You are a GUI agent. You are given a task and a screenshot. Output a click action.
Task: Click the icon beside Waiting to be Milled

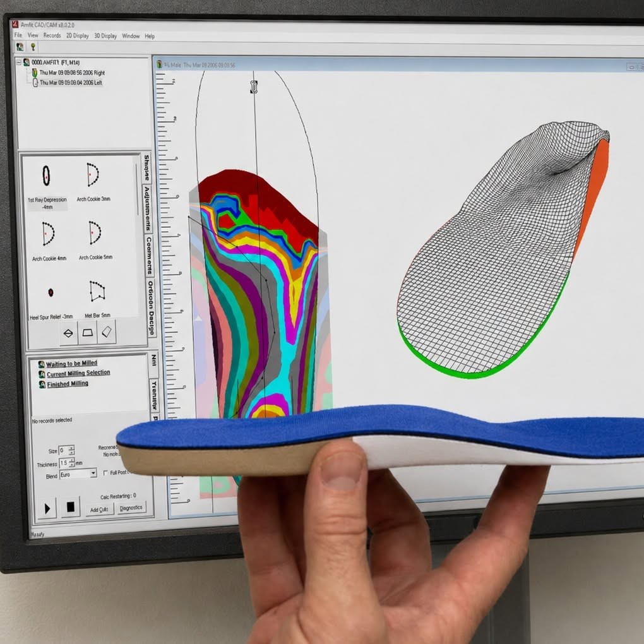coord(42,364)
